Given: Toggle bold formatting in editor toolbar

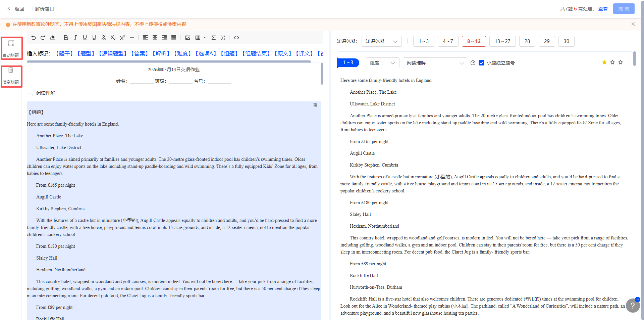Looking at the screenshot, I should coord(66,38).
